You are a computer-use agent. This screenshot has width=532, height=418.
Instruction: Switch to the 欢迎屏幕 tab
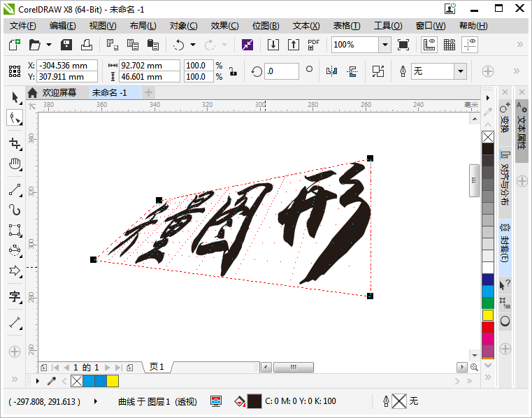point(59,92)
